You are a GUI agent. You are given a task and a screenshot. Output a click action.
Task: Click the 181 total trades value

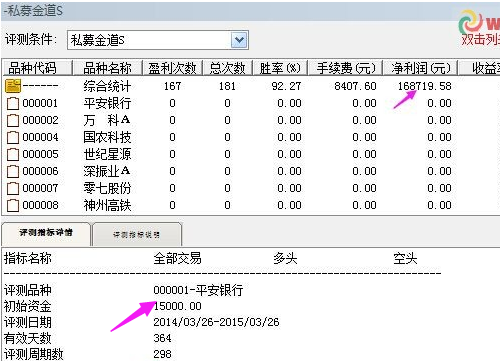coord(227,86)
